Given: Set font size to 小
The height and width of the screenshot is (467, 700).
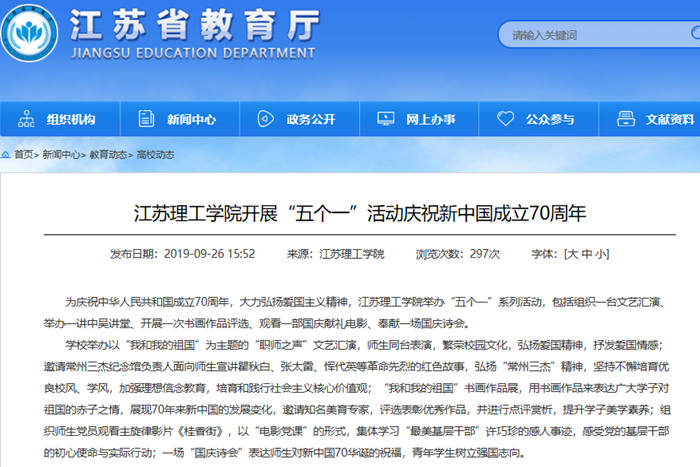Looking at the screenshot, I should (600, 254).
